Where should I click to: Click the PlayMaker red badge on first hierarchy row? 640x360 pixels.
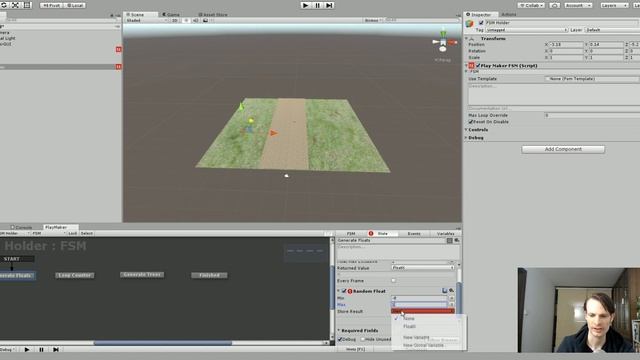(118, 49)
